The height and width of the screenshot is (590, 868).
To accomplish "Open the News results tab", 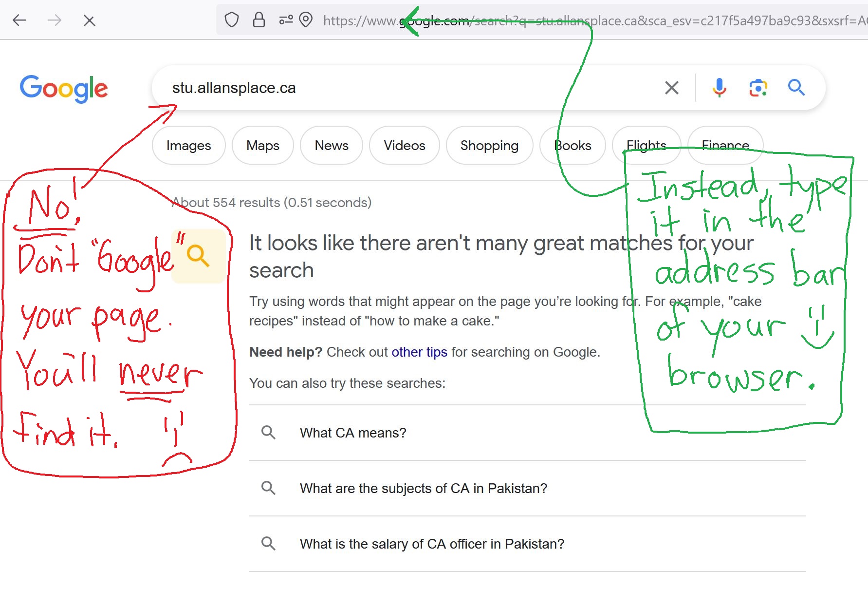I will 332,145.
